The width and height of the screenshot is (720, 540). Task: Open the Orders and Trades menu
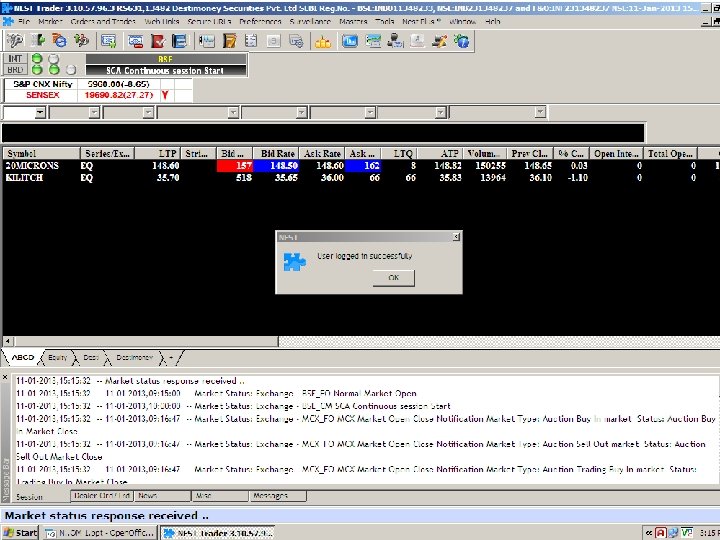point(103,22)
